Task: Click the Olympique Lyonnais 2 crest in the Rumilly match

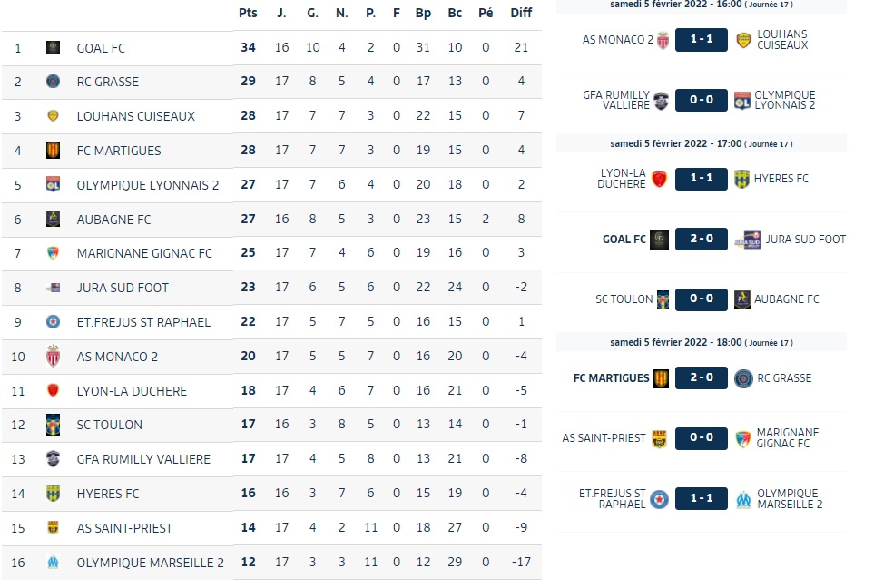Action: tap(741, 101)
